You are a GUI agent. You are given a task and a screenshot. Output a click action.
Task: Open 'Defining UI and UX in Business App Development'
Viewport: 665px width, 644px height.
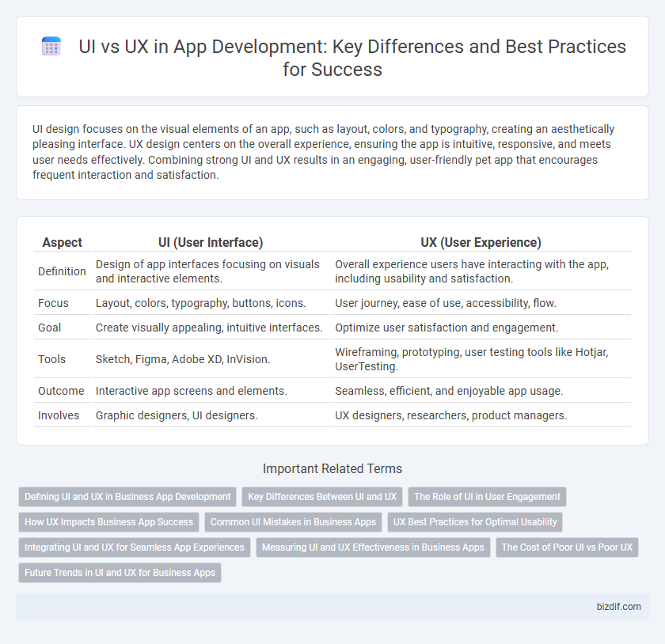click(127, 497)
